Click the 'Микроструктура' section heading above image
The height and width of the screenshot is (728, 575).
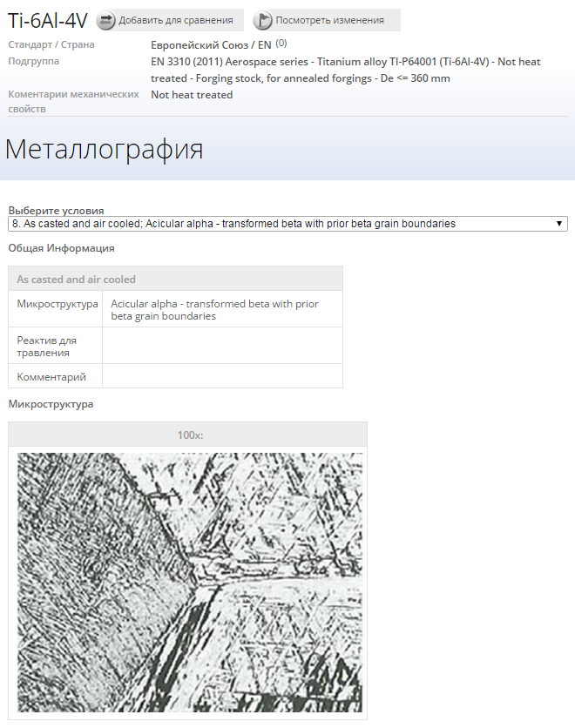51,404
